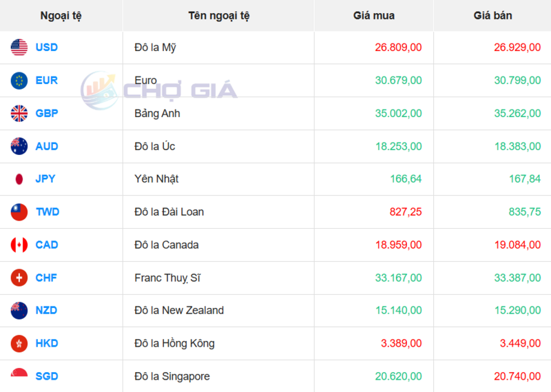551x392 pixels.
Task: Click the NZD currency code
Action: point(47,310)
